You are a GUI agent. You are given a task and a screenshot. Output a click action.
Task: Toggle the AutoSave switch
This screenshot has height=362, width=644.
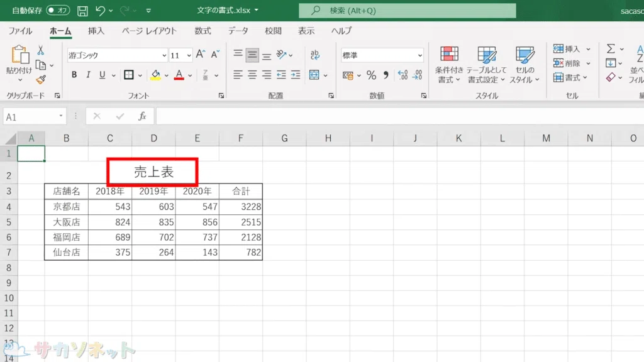[x=57, y=10]
